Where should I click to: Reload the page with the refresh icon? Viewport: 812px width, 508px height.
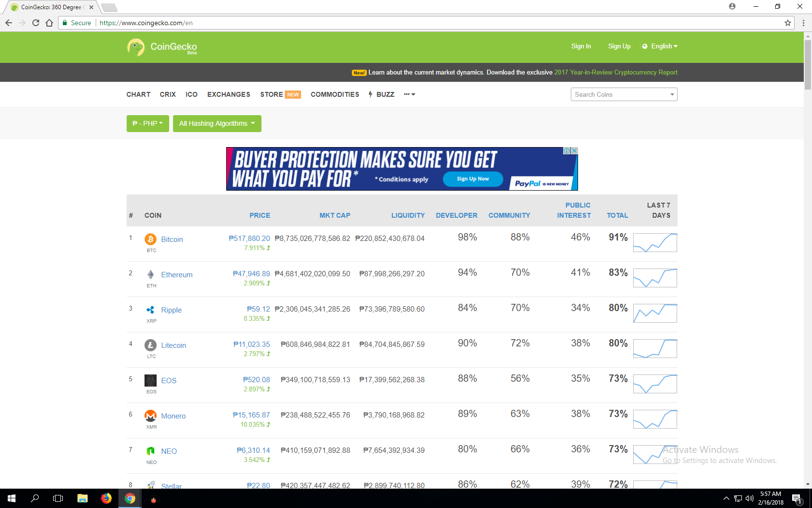pyautogui.click(x=36, y=23)
